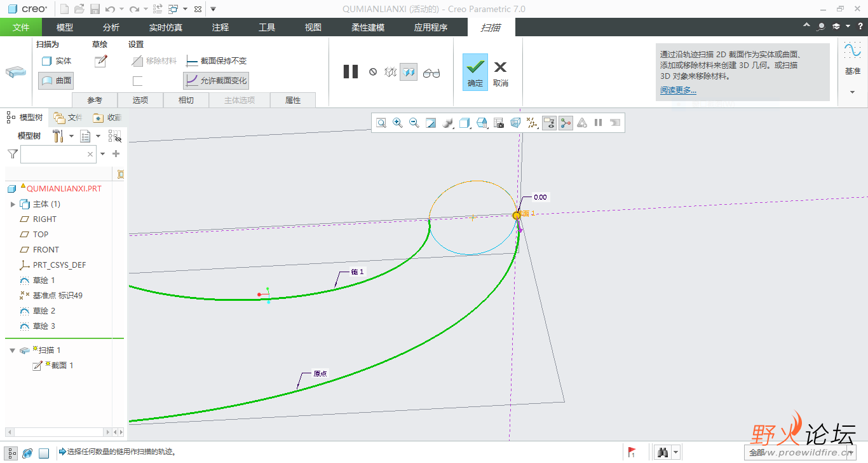Click the Refit zoom icon in graphics toolbar

pyautogui.click(x=381, y=123)
